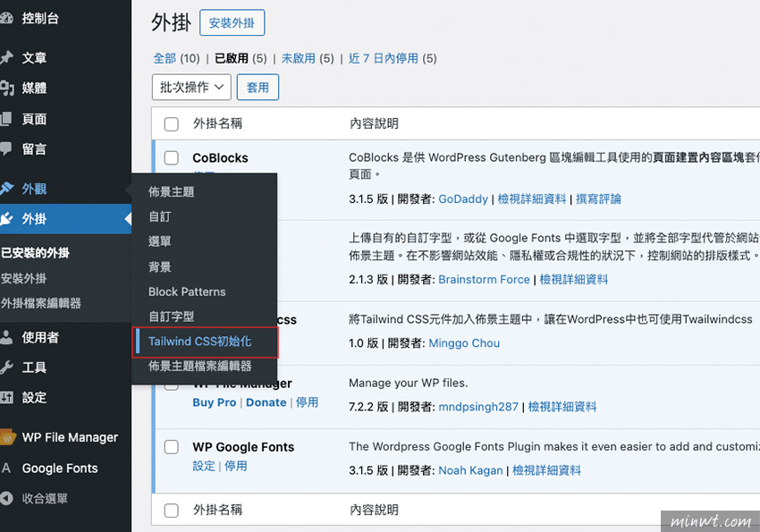
Task: Click the wrench icon beside 工具
Action: point(6,367)
